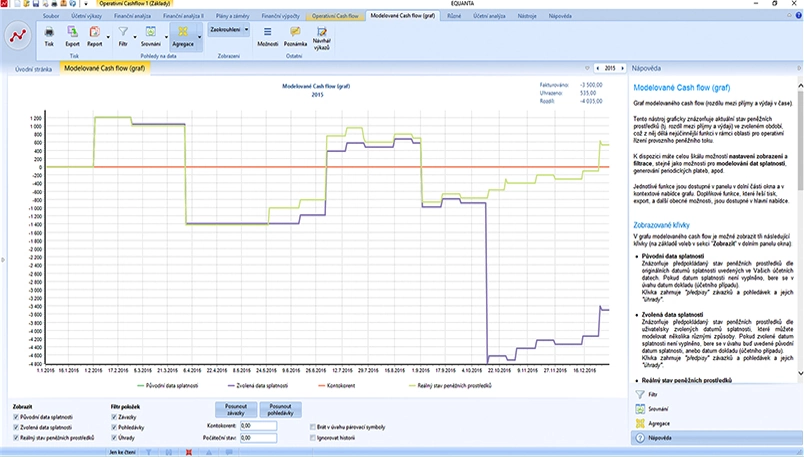This screenshot has height=457, width=804.
Task: Click the Export icon in ribbon
Action: click(72, 32)
